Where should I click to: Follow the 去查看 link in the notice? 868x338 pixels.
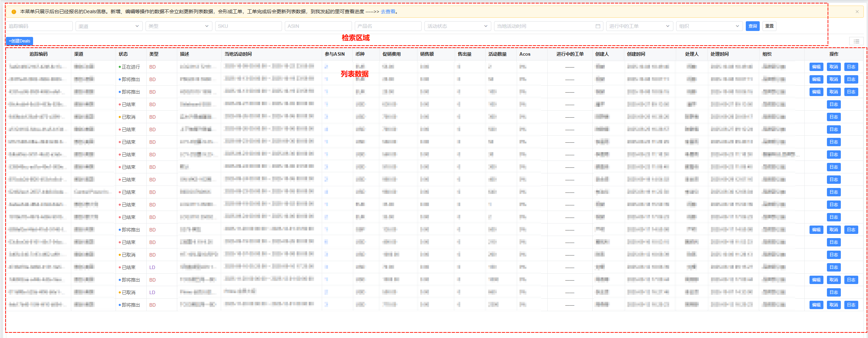(388, 12)
